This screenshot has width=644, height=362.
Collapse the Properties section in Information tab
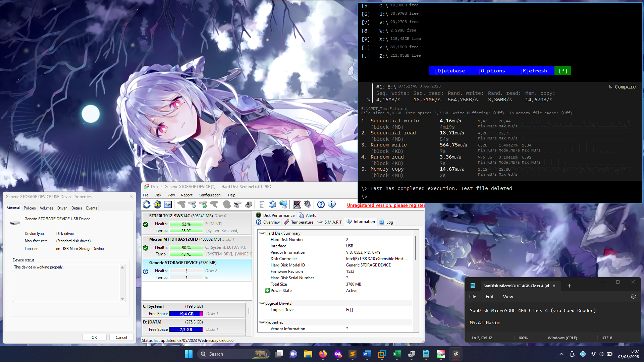pos(262,322)
